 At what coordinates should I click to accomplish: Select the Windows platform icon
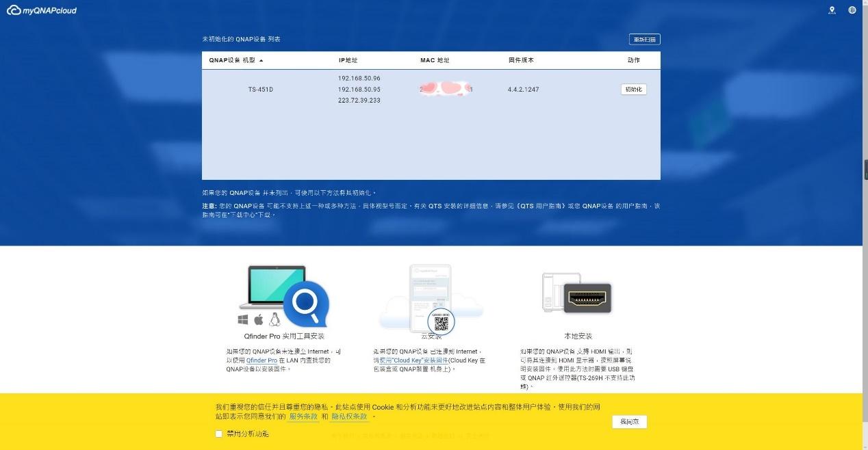[x=242, y=319]
